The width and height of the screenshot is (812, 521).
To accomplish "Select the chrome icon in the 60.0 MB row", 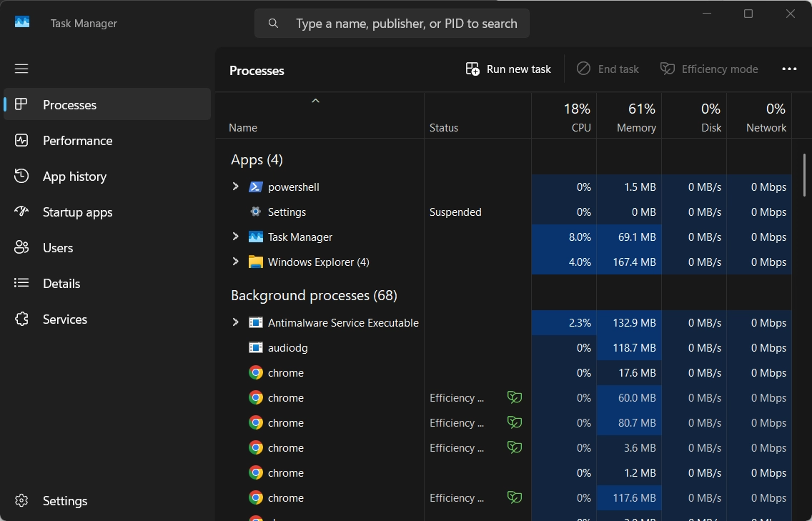I will 255,398.
